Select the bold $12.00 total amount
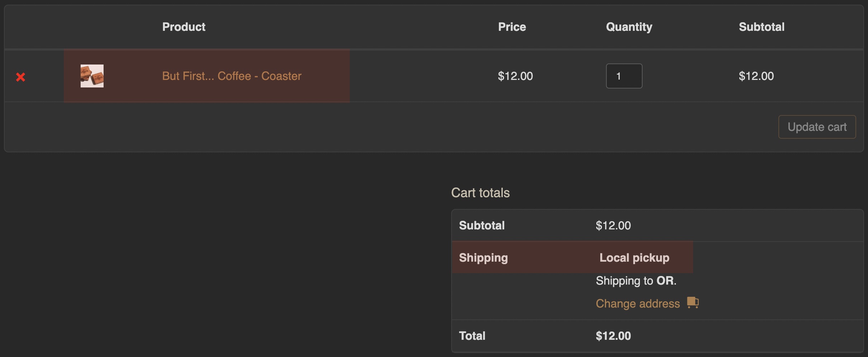Image resolution: width=868 pixels, height=357 pixels. tap(613, 336)
